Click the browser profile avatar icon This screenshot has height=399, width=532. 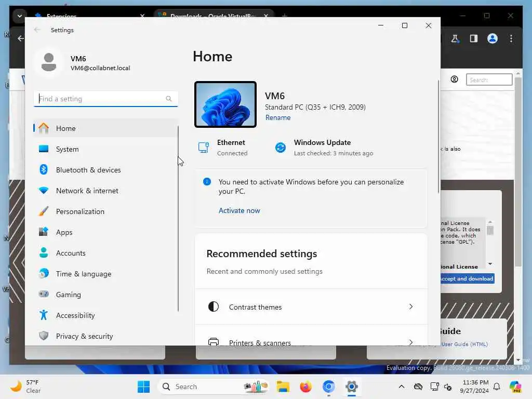(493, 38)
